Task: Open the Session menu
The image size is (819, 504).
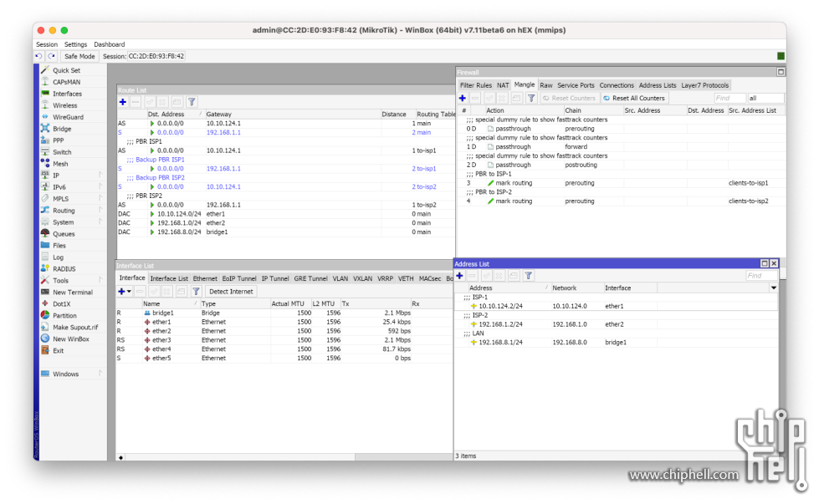Action: [47, 44]
